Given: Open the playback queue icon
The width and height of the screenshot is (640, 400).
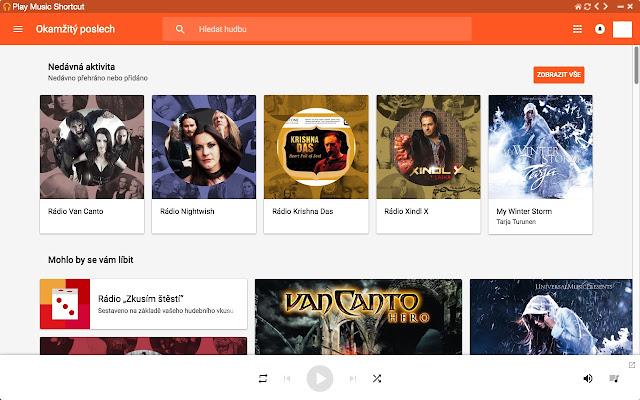Looking at the screenshot, I should point(614,378).
